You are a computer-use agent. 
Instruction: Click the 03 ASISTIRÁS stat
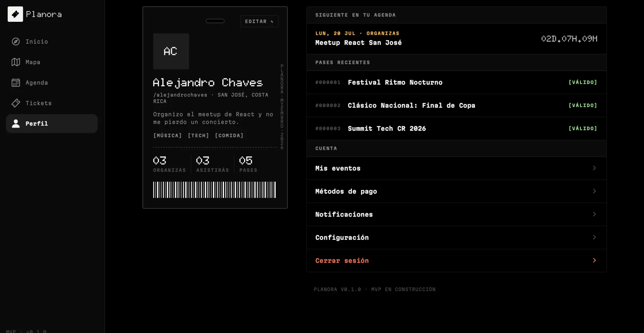click(x=212, y=164)
